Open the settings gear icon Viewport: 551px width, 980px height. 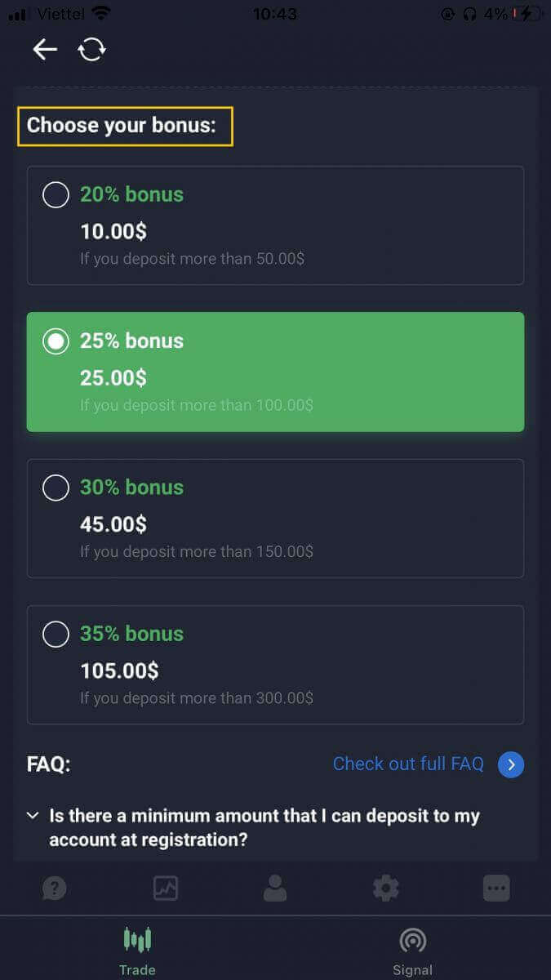(385, 888)
